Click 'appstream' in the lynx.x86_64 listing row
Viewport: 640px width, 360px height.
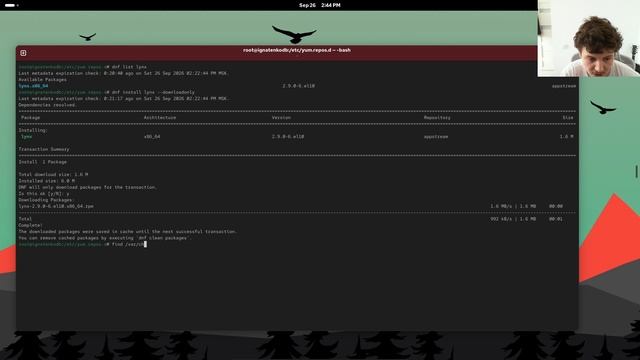564,86
